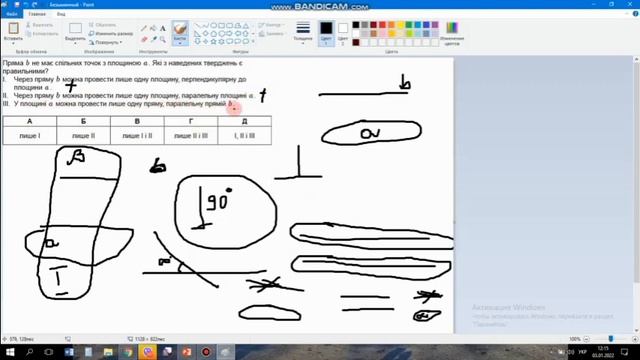Screen dimensions: 640x360
Task: Select the Pencil tool
Action: point(144,29)
